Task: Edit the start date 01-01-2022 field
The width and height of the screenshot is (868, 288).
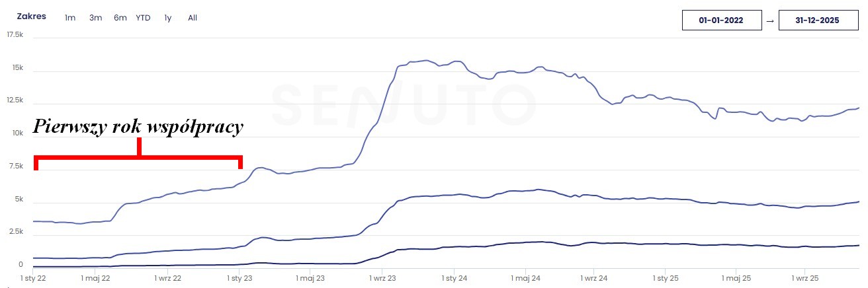Action: tap(720, 20)
